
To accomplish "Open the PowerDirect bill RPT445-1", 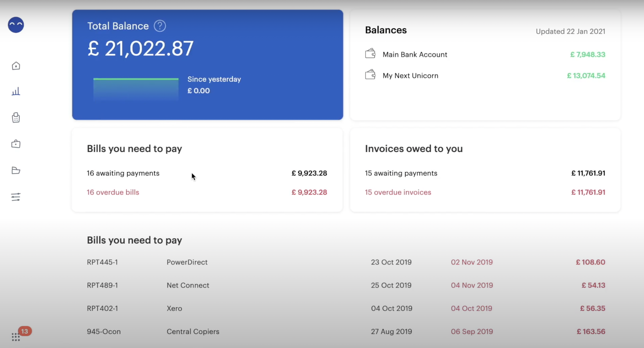I will click(x=187, y=262).
